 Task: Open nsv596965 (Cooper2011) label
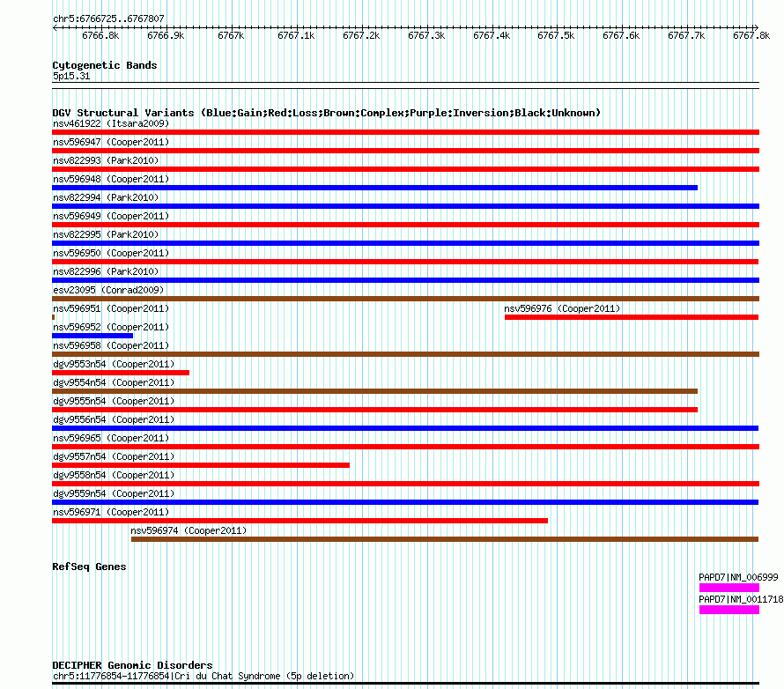[111, 438]
